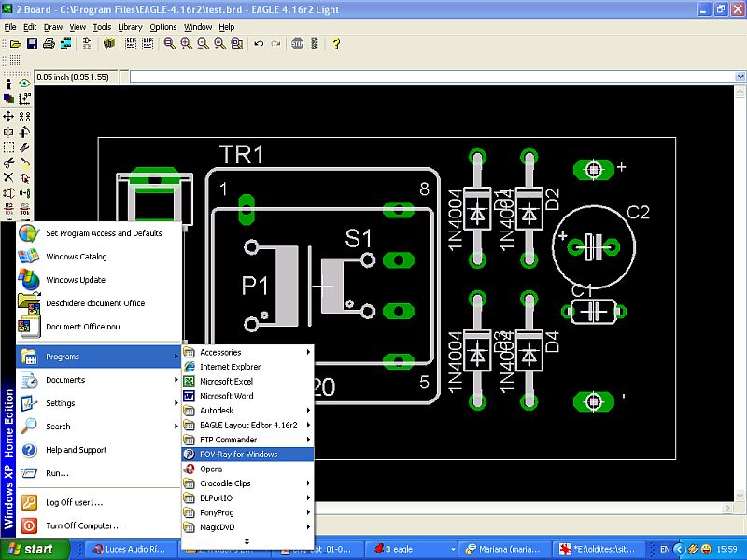
Task: Select the Rotate tool
Action: click(x=24, y=132)
